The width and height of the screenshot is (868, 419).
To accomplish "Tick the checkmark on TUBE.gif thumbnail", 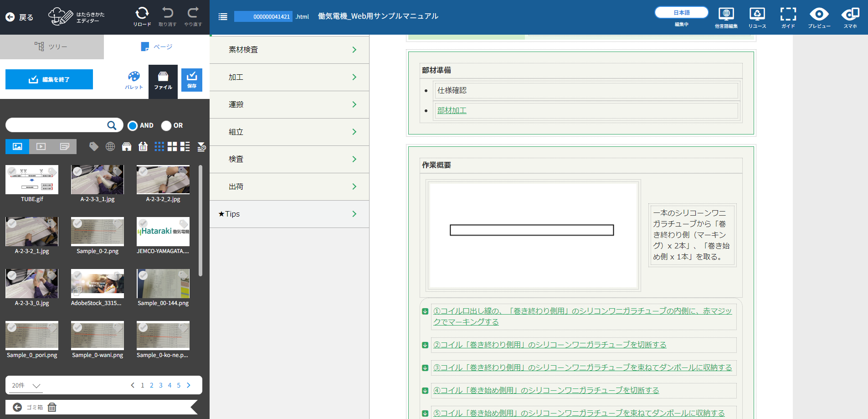I will (x=12, y=171).
